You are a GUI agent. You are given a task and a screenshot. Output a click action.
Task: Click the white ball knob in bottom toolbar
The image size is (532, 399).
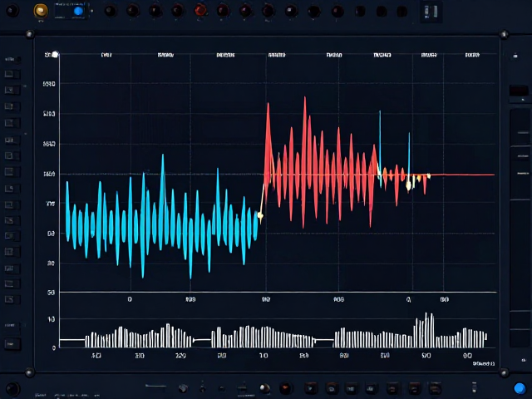coord(264,387)
